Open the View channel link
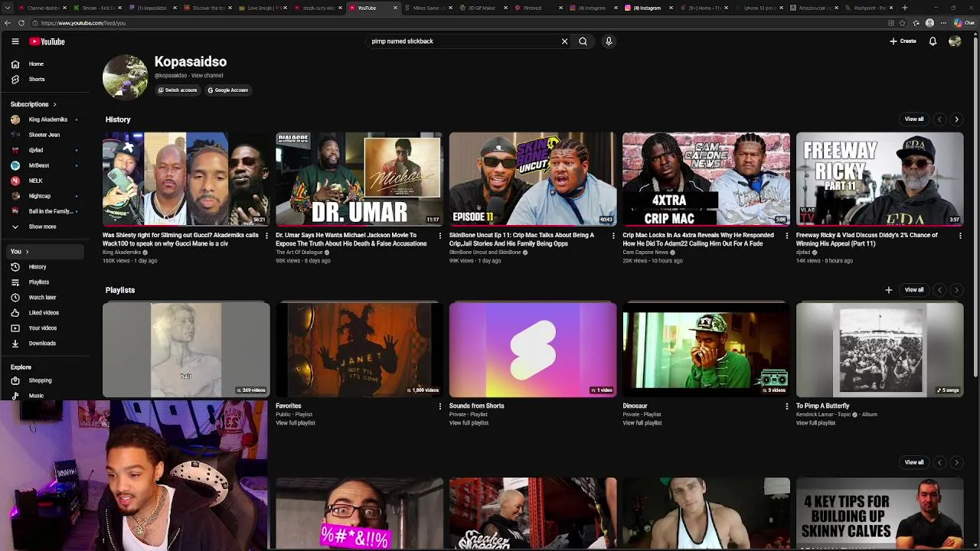This screenshot has height=551, width=980. point(207,76)
